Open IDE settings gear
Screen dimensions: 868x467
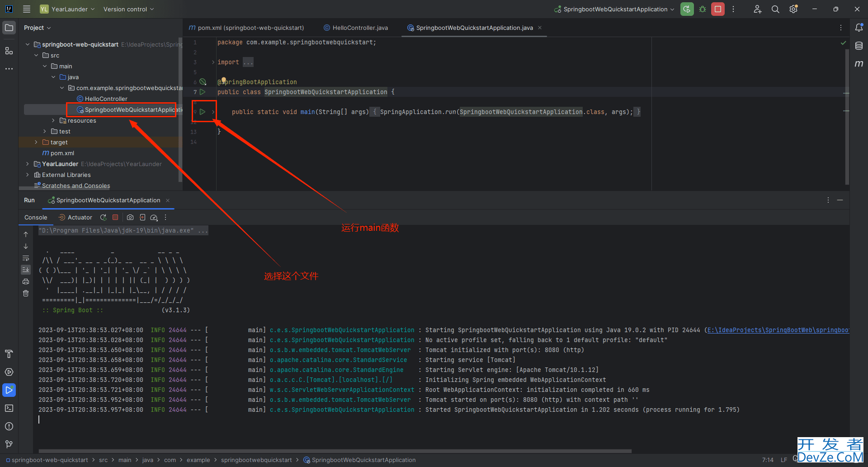pos(793,9)
